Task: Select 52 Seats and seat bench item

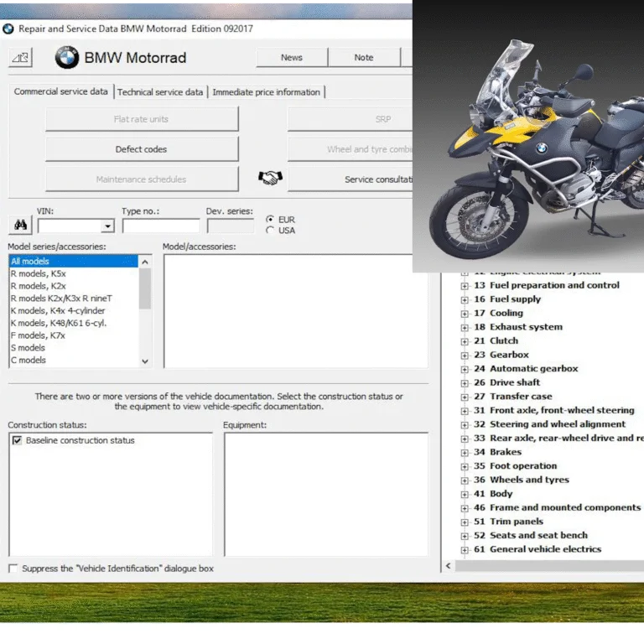Action: (x=531, y=536)
